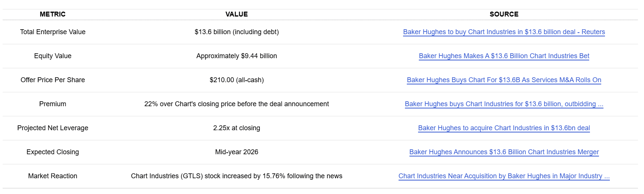Open 'Baker Hughes to acquire Chart Industries in $13.6bn deal'
The height and width of the screenshot is (194, 644).
coord(504,128)
